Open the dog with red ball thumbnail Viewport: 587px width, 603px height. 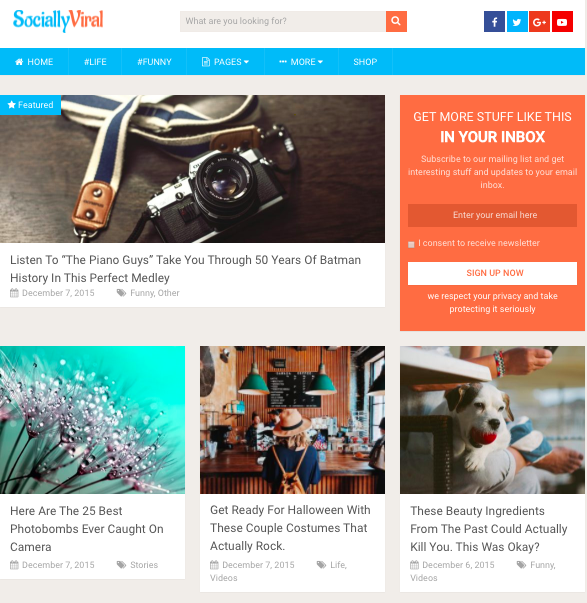coord(492,420)
